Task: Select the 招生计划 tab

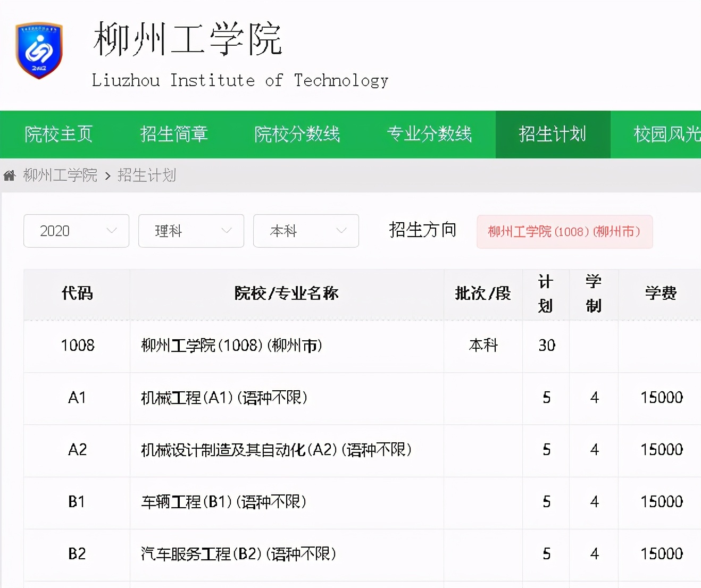Action: point(553,135)
